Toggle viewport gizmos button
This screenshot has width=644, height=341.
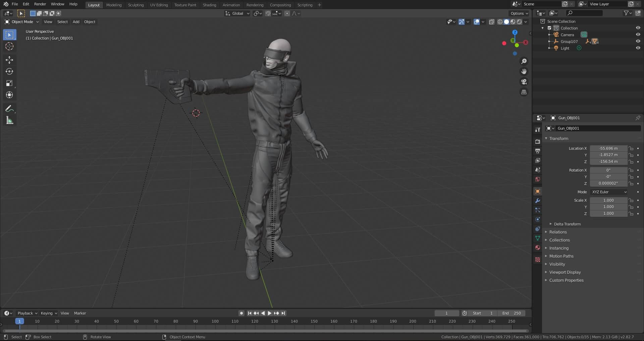462,22
